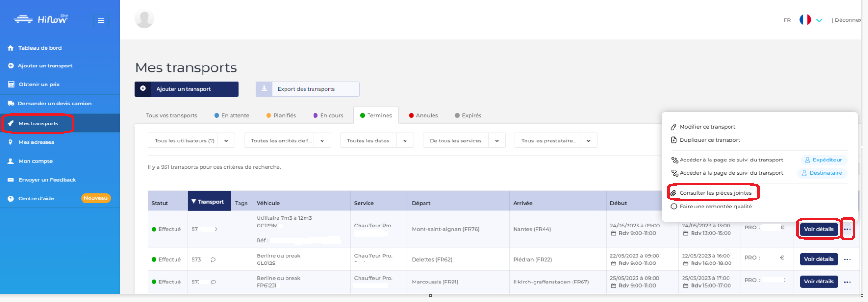The image size is (868, 302).
Task: Open three-dots menu for Mont-saint-aignan row
Action: click(848, 230)
